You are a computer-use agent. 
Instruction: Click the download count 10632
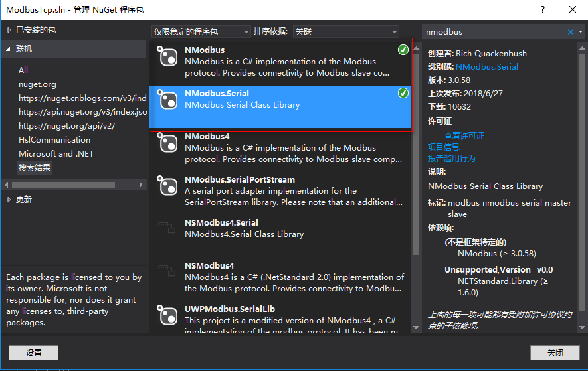[x=459, y=107]
